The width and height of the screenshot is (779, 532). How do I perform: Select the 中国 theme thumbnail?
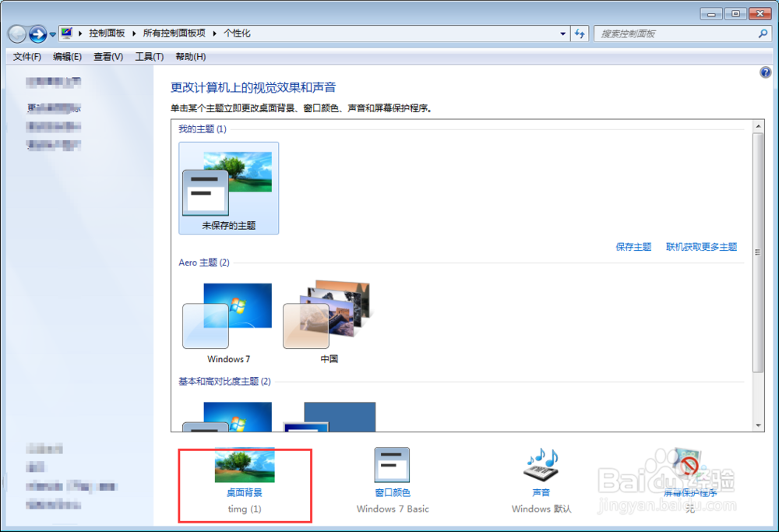pos(327,315)
